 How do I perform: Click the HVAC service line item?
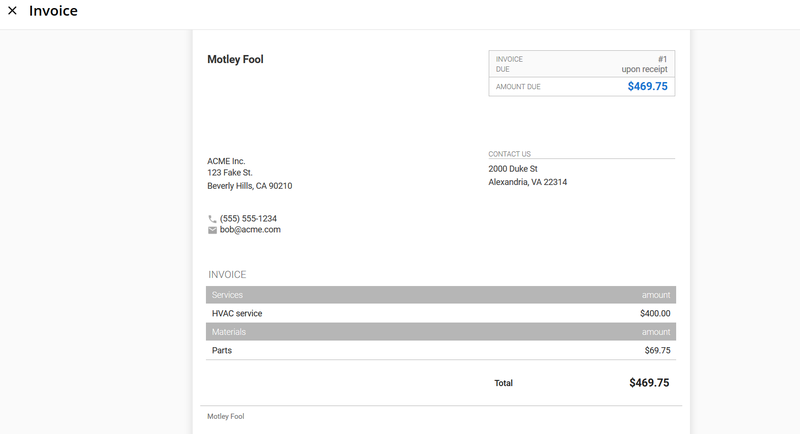pyautogui.click(x=237, y=314)
